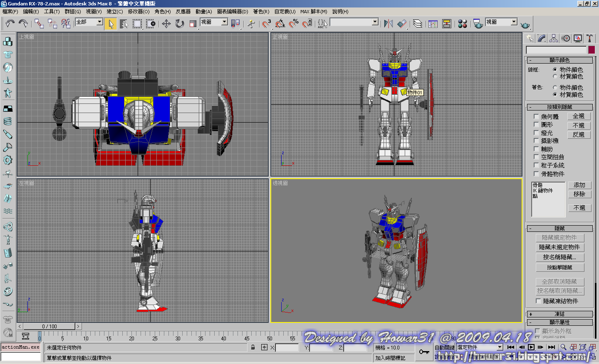Click the Undo arrow in the main toolbar
599x364 pixels.
[10, 23]
